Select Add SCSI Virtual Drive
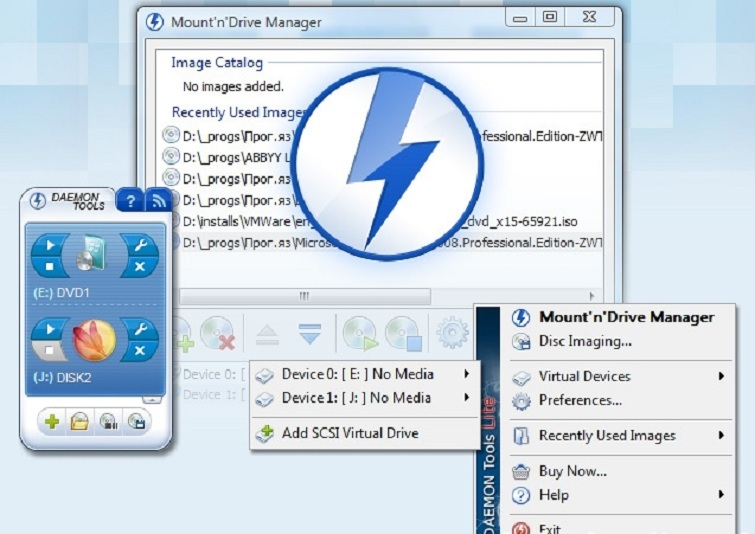This screenshot has height=534, width=755. pyautogui.click(x=349, y=433)
